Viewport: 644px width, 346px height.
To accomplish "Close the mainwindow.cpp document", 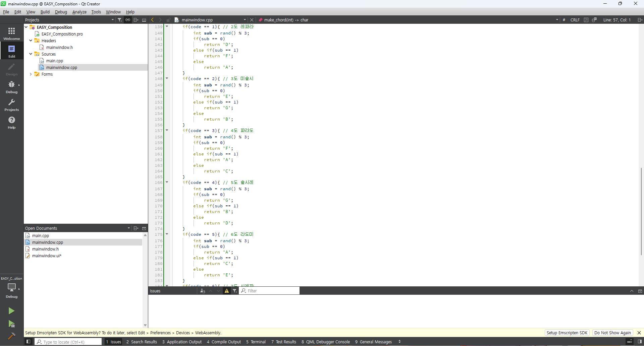I will 252,20.
